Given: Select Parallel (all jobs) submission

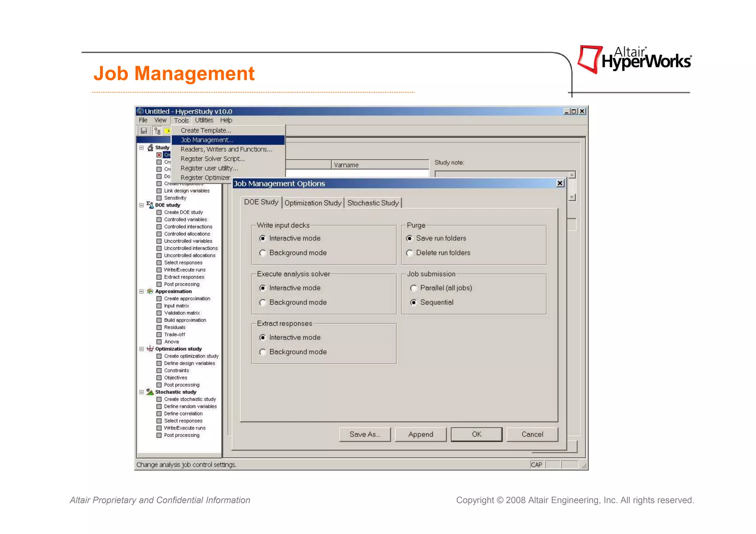Looking at the screenshot, I should tap(414, 288).
